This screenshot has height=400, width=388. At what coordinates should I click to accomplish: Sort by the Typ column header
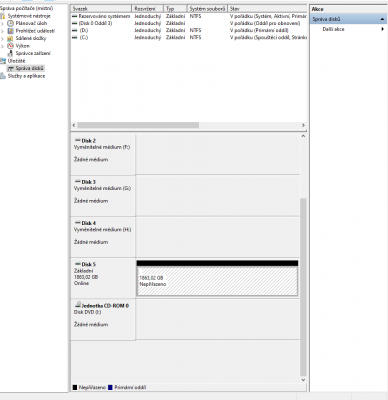point(175,9)
